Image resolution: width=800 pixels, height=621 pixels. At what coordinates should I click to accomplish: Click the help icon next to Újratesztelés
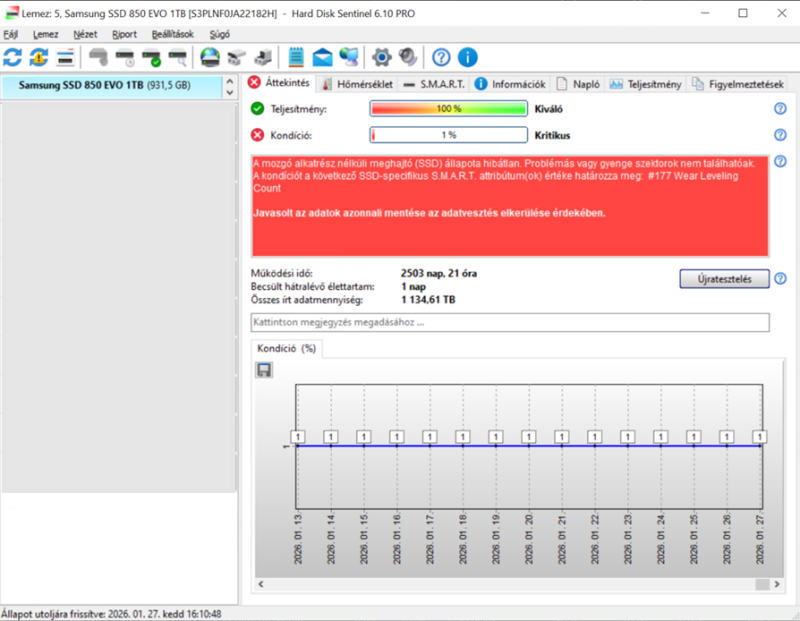click(780, 279)
